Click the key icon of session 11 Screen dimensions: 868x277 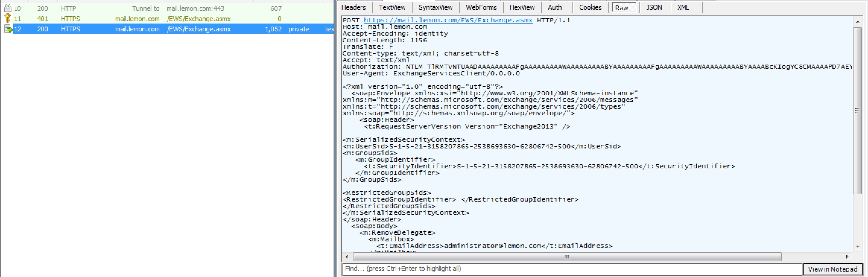pos(8,18)
